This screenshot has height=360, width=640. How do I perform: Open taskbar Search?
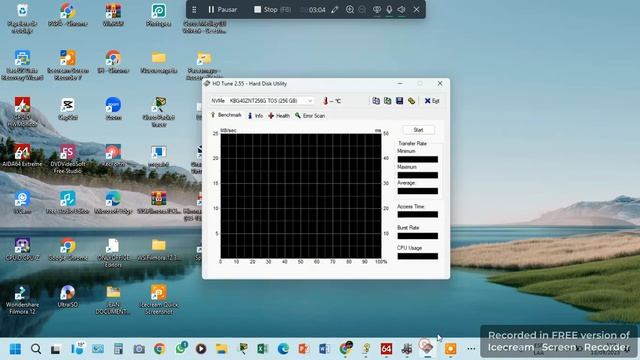pos(36,349)
